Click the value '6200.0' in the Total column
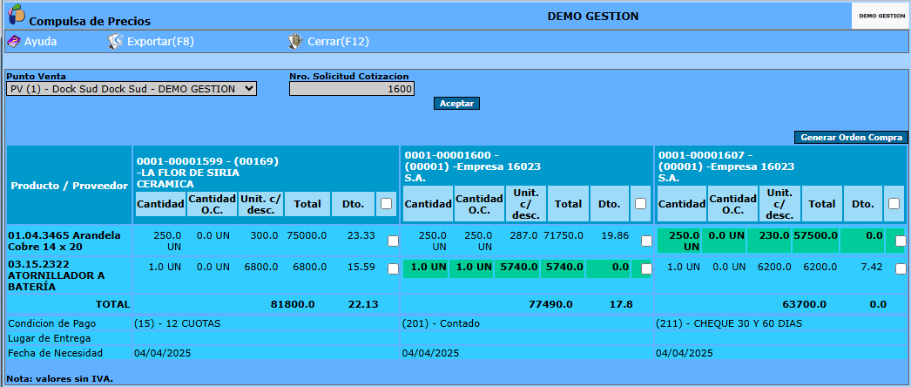911x387 pixels. (x=820, y=267)
